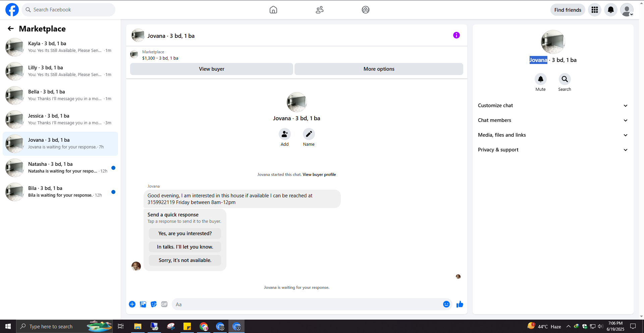Viewport: 644px width, 333px height.
Task: Open Sticky Notes from taskbar
Action: coord(187,326)
